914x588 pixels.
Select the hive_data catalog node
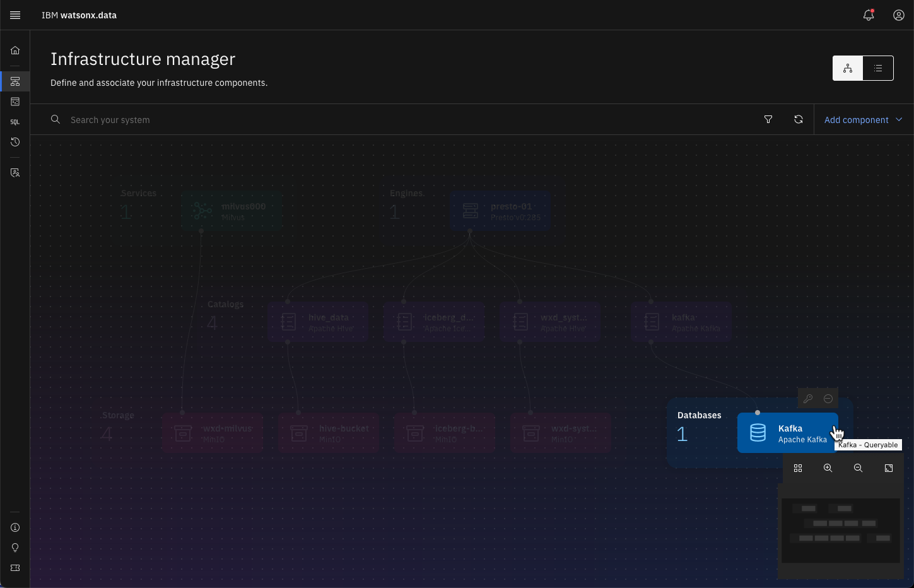pyautogui.click(x=318, y=322)
